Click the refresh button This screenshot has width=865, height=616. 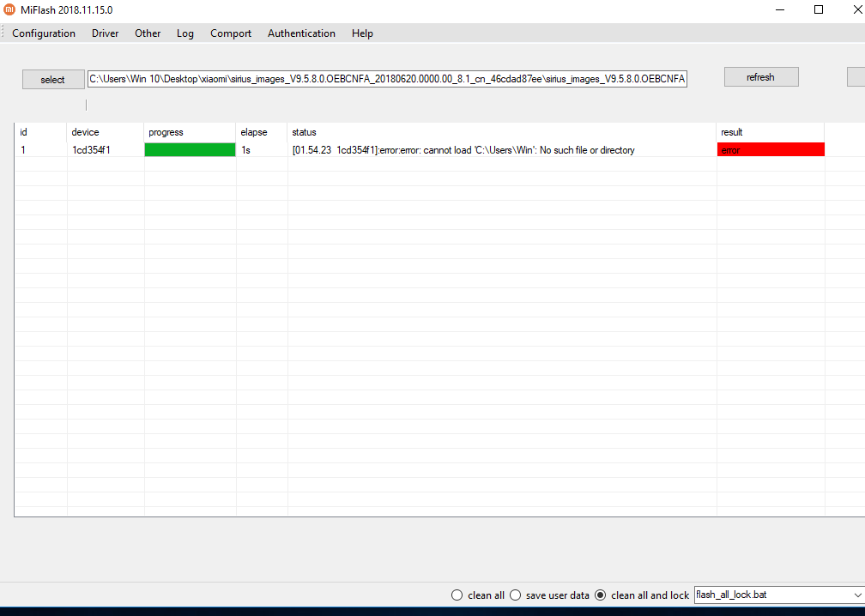point(760,77)
